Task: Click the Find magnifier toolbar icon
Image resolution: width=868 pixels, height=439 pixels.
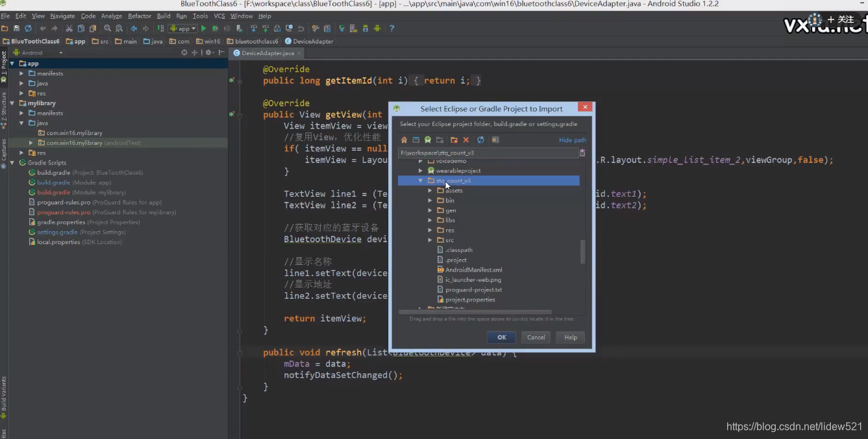Action: (108, 29)
